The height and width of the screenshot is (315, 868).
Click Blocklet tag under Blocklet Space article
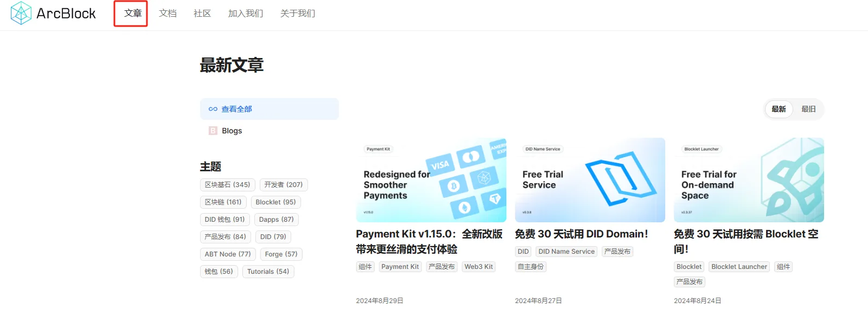[690, 267]
